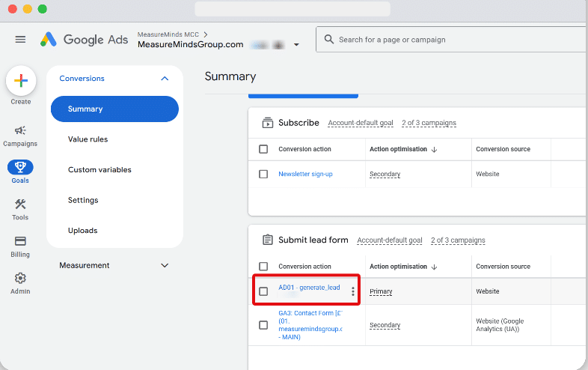This screenshot has height=370, width=588.
Task: Open the GA3: Contact Form conversion action
Action: (x=310, y=325)
